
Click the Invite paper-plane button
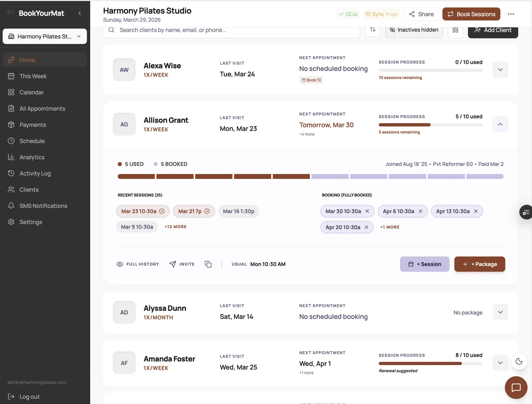tap(182, 264)
